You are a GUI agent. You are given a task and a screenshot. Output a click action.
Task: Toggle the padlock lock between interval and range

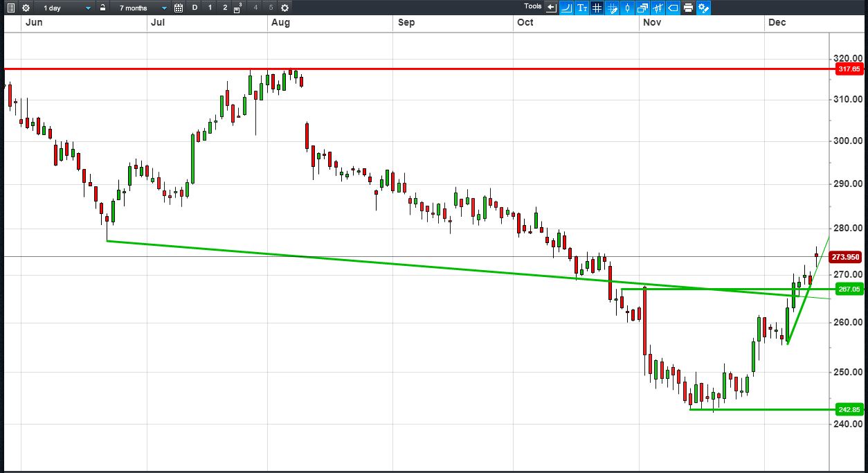click(x=102, y=8)
